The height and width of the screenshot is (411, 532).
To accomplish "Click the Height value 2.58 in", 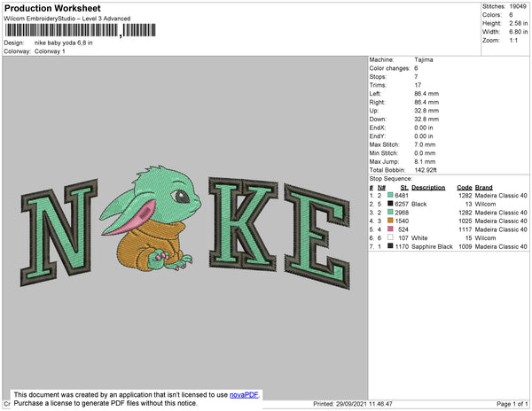I will pyautogui.click(x=518, y=23).
